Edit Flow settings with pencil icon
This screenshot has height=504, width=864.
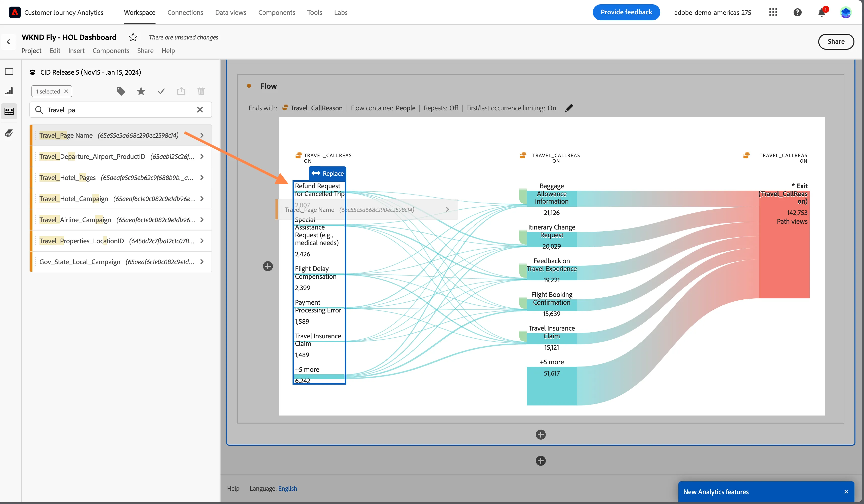click(569, 108)
